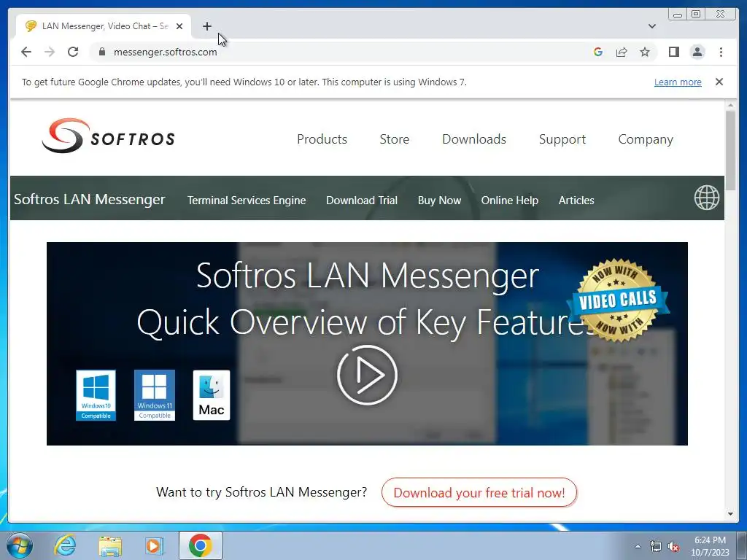Play the overview video
Image resolution: width=747 pixels, height=560 pixels.
pos(367,376)
